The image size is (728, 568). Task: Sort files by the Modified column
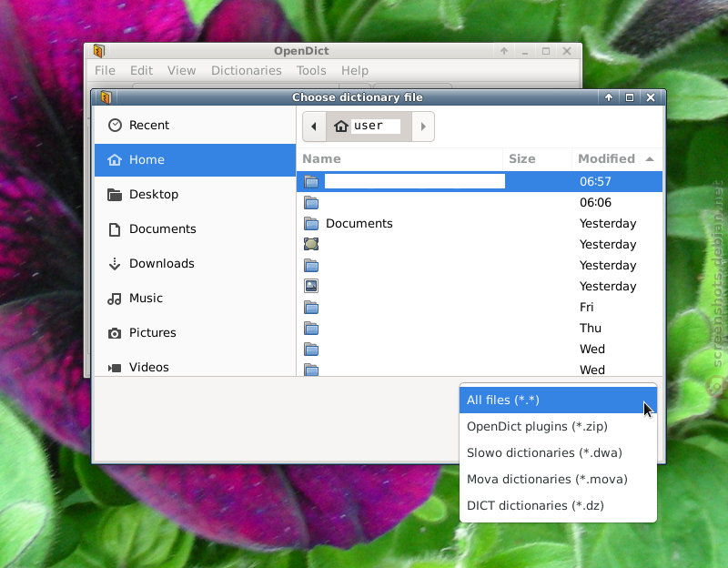617,158
